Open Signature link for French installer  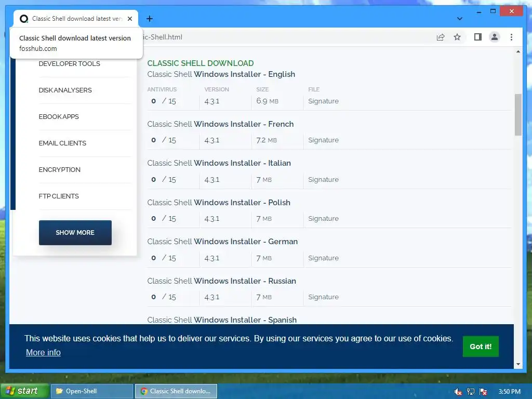323,140
